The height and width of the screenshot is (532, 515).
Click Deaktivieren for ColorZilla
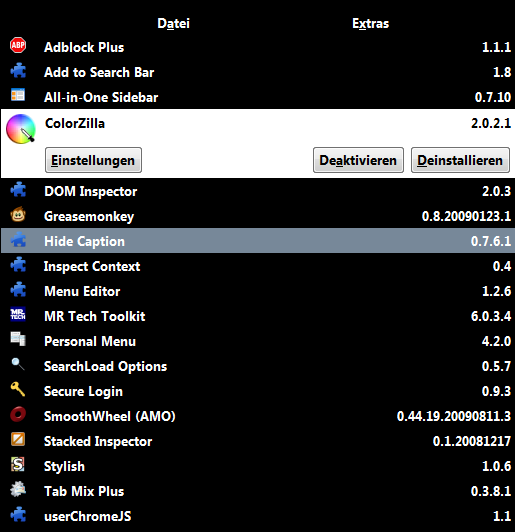pyautogui.click(x=358, y=160)
